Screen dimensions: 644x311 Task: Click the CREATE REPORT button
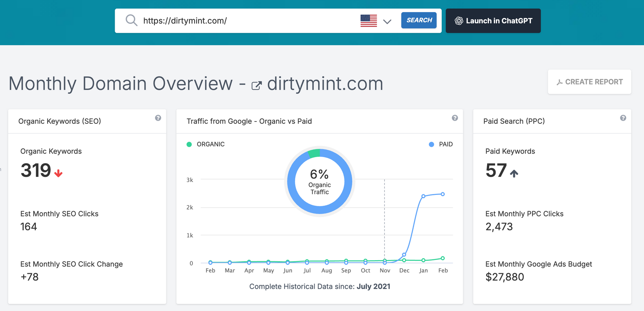[589, 82]
